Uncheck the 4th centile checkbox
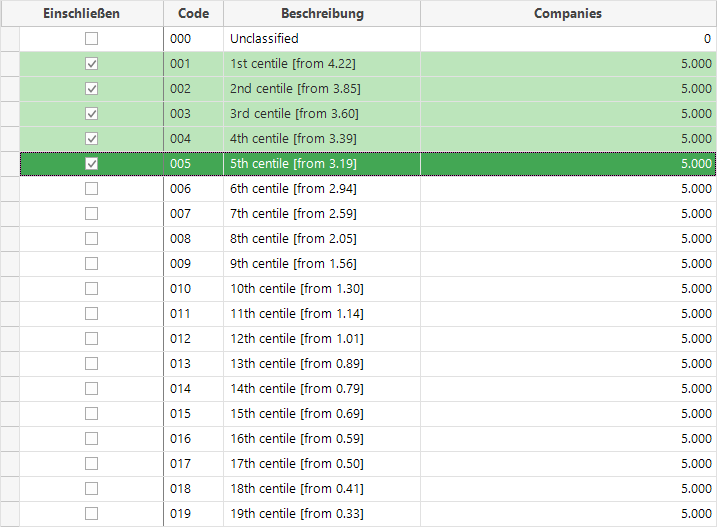Screen dimensions: 717x527 tap(91, 139)
